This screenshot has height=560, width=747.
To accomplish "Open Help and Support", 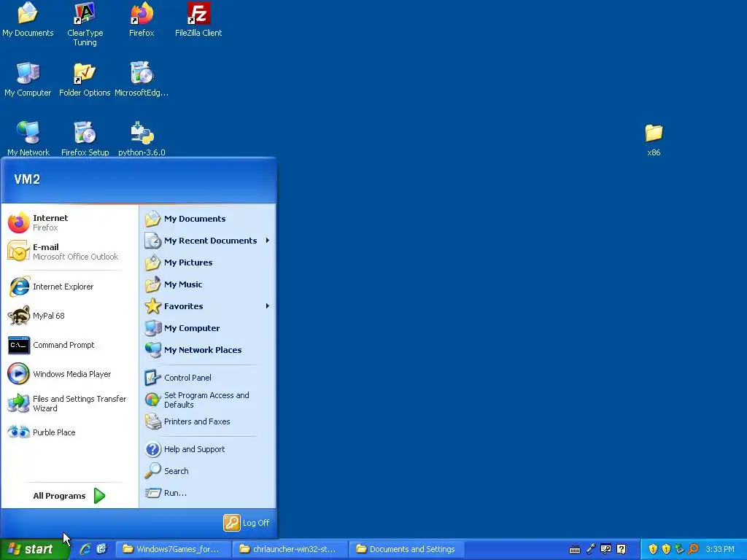I will pos(208,449).
